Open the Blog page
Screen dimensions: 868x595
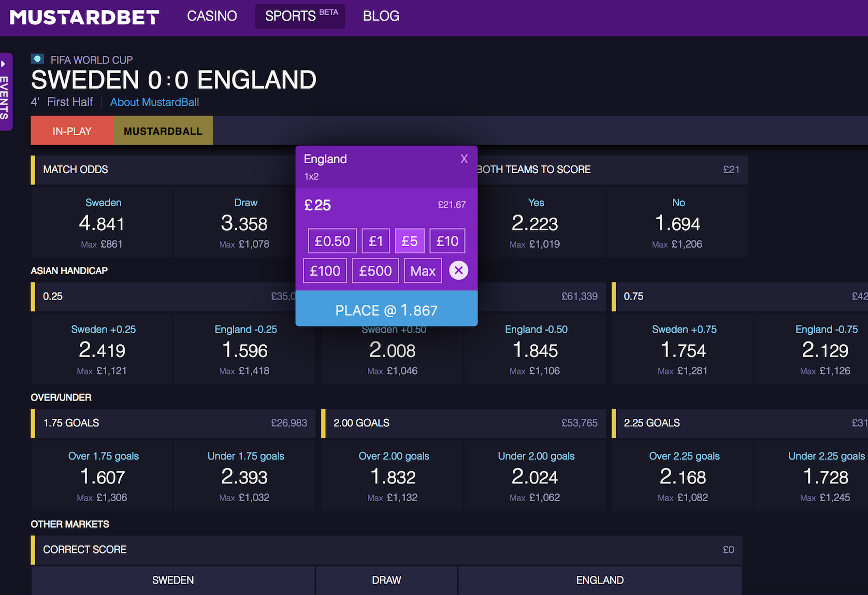(x=381, y=16)
